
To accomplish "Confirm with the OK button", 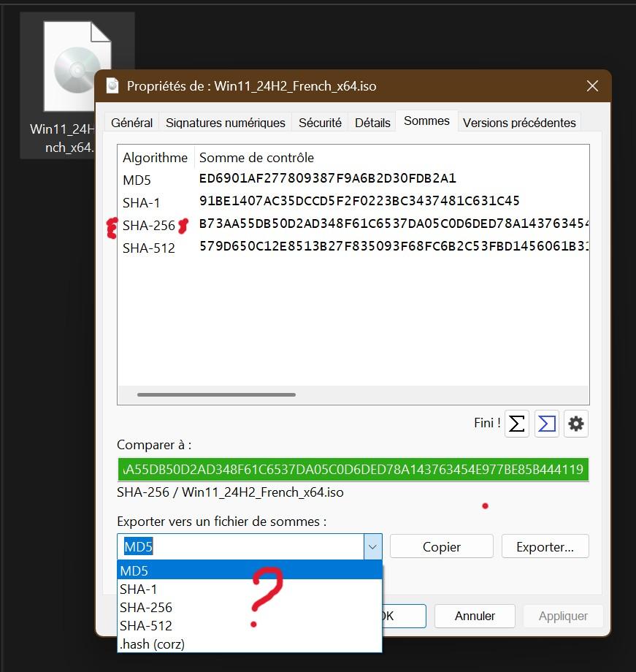I will tap(403, 616).
